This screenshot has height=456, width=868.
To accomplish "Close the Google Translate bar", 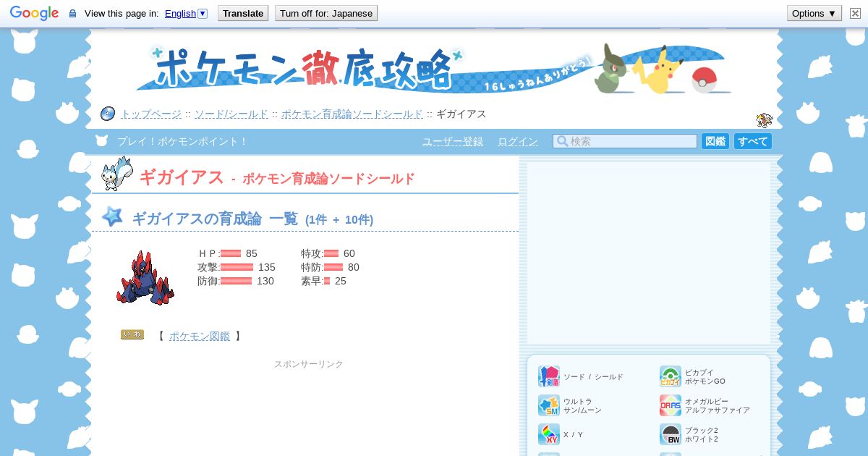I will click(855, 13).
